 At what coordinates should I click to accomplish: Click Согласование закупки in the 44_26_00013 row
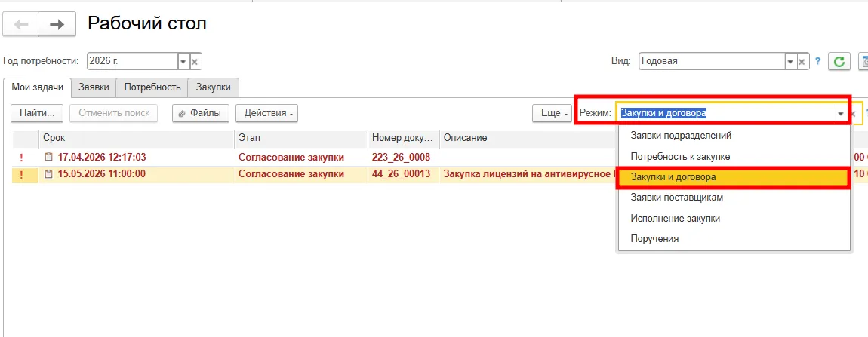[291, 175]
